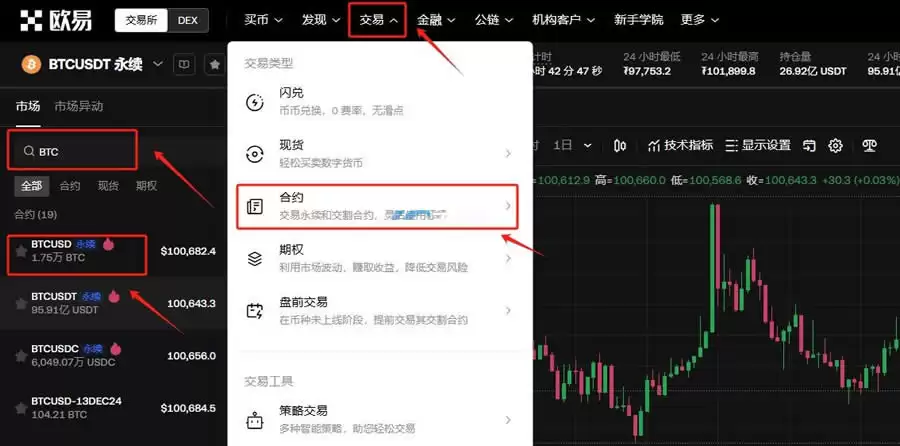Select the 合约 filter tab

coord(70,186)
